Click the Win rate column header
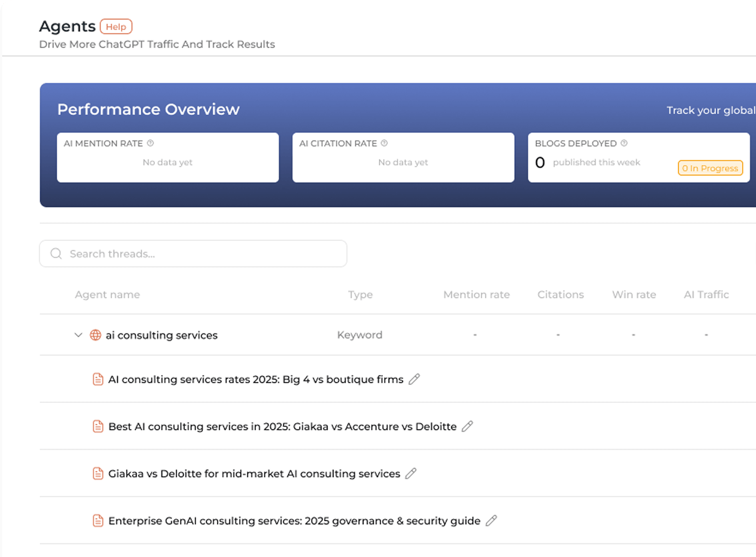The width and height of the screenshot is (756, 557). [634, 295]
